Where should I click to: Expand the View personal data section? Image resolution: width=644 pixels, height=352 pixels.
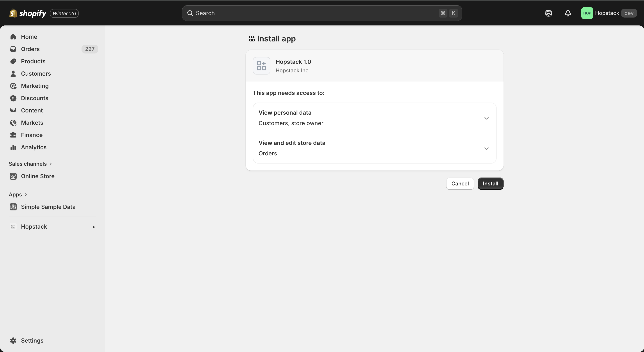click(486, 118)
